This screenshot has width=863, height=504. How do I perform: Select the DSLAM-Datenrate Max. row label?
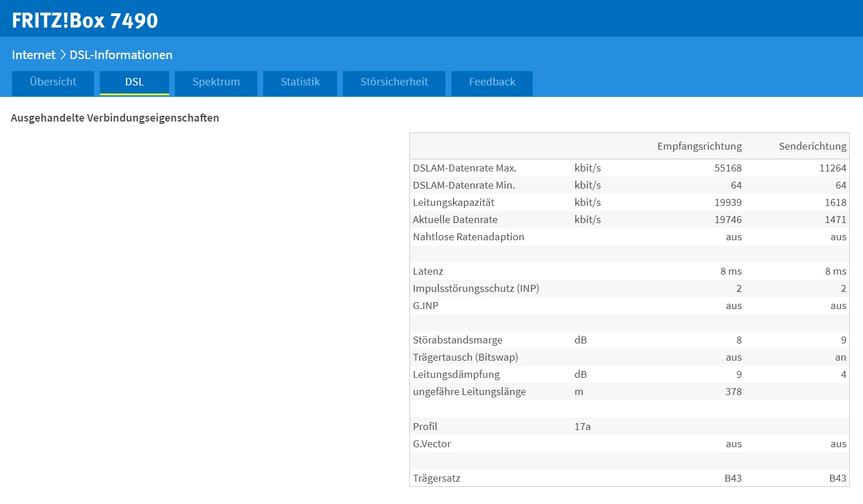[464, 168]
